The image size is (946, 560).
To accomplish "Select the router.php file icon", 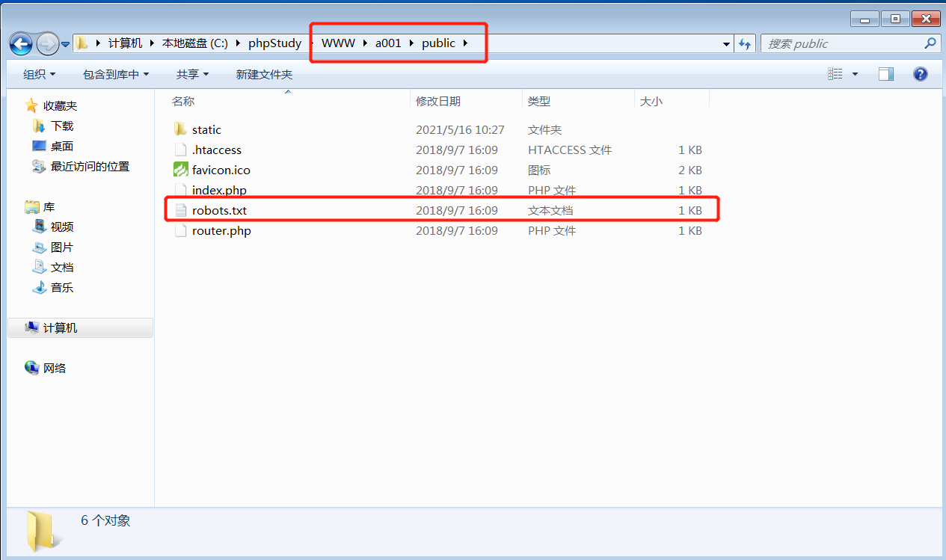I will [x=180, y=230].
